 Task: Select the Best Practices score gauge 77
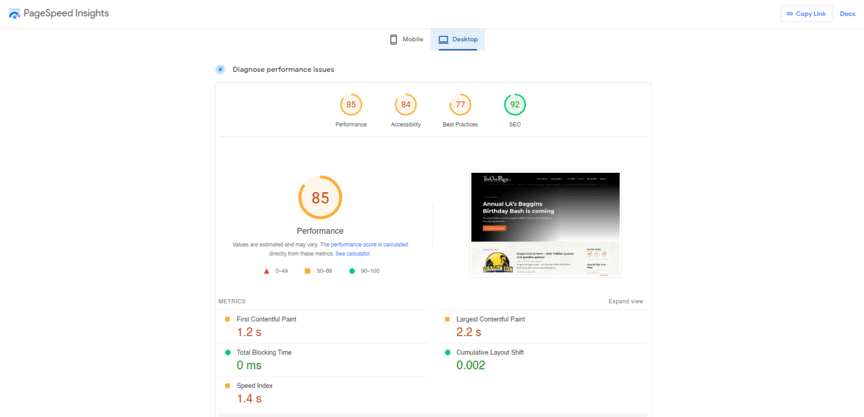(460, 105)
